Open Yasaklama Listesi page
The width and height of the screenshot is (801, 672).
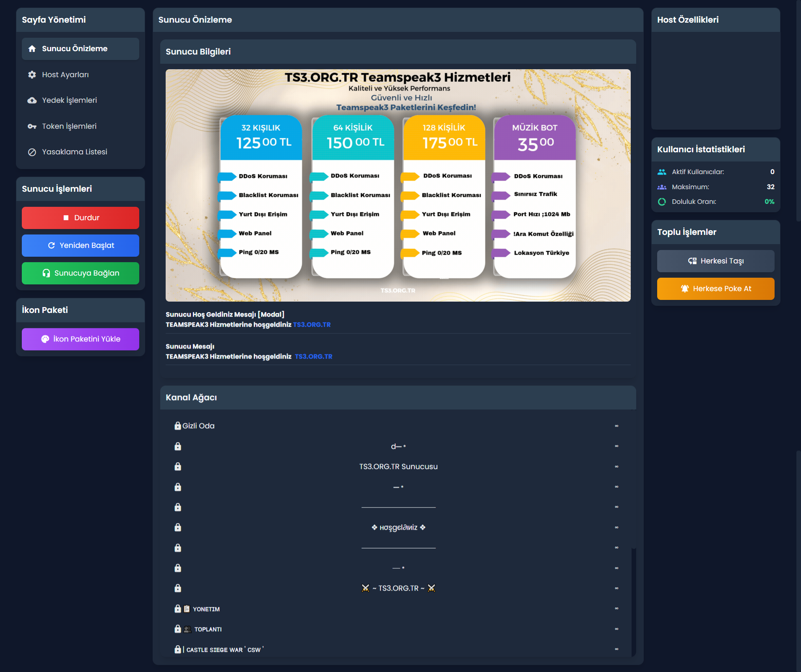pyautogui.click(x=80, y=152)
